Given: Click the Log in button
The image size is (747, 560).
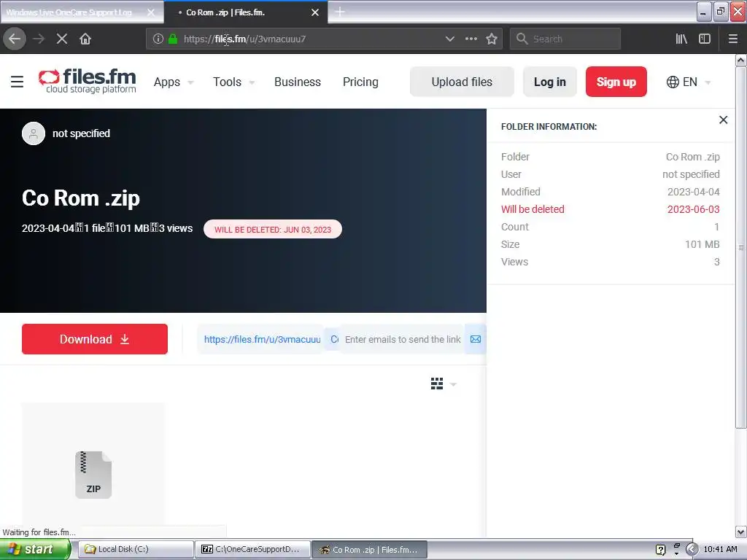Looking at the screenshot, I should [x=550, y=82].
